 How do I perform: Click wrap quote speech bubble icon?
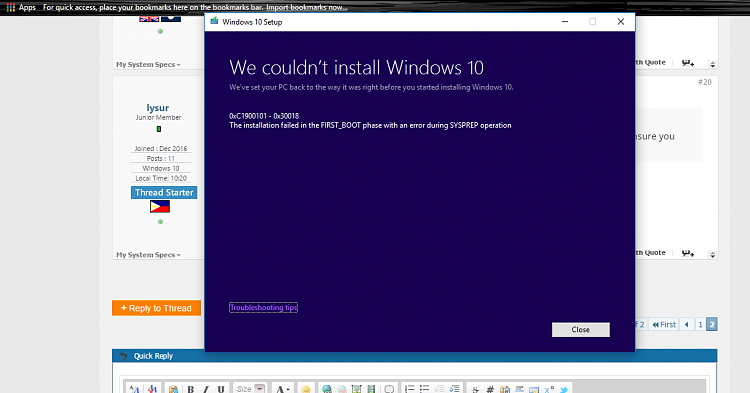pyautogui.click(x=389, y=389)
